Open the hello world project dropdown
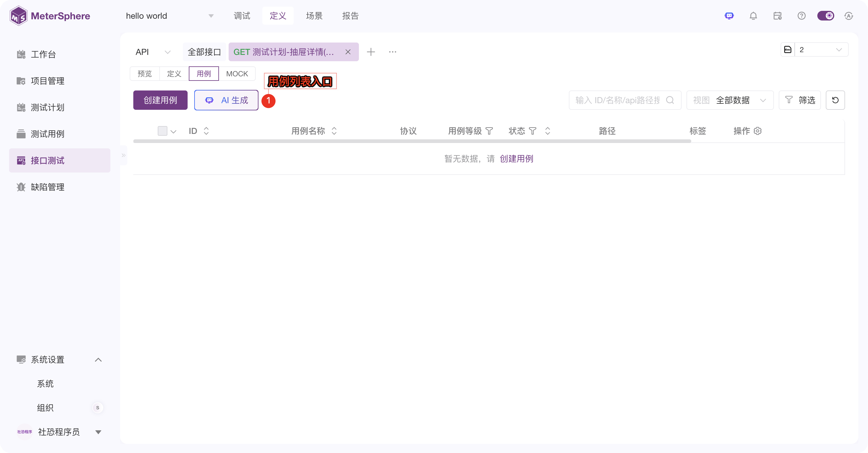The width and height of the screenshot is (868, 453). point(170,16)
